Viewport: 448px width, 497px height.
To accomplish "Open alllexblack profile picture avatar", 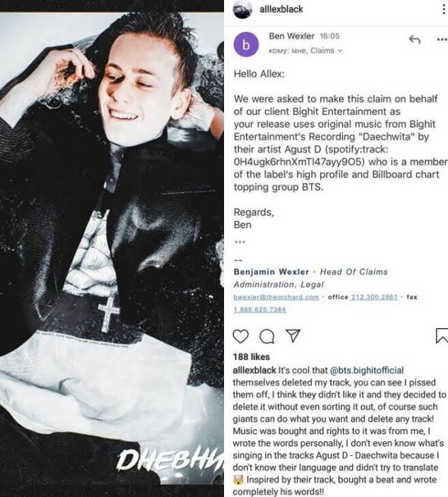I will [x=242, y=10].
